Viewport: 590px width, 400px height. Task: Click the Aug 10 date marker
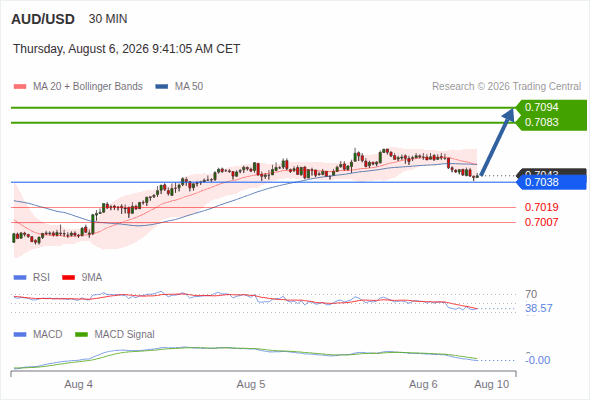[x=492, y=385]
